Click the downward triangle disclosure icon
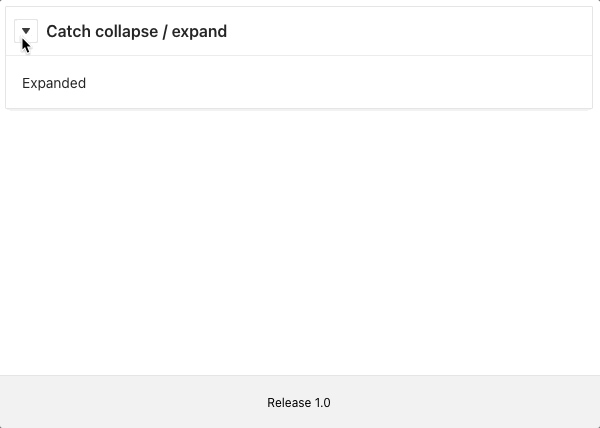 point(26,31)
